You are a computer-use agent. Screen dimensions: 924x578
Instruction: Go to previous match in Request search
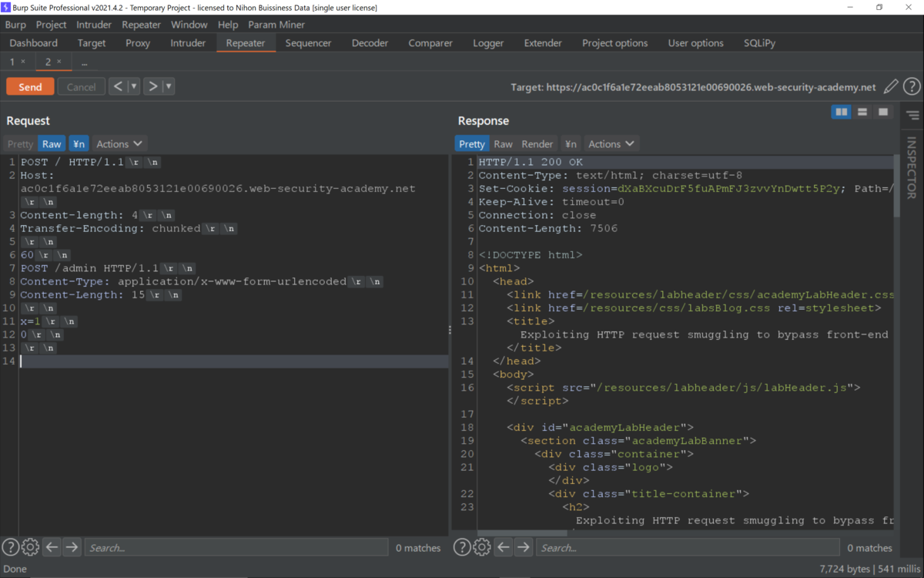tap(52, 547)
